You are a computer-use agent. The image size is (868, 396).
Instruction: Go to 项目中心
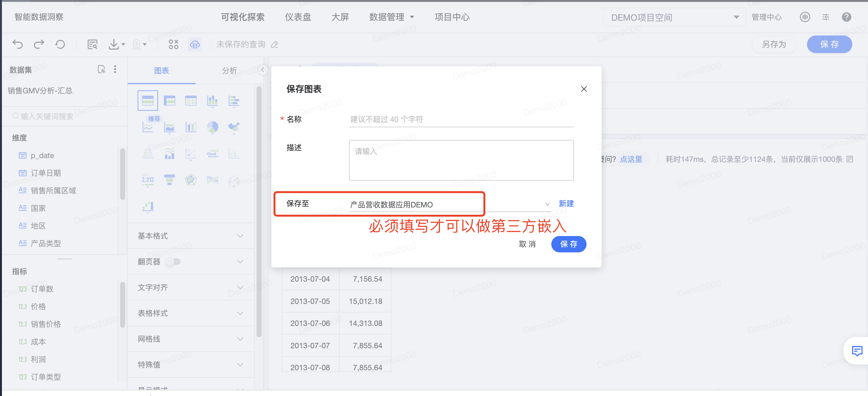[452, 17]
